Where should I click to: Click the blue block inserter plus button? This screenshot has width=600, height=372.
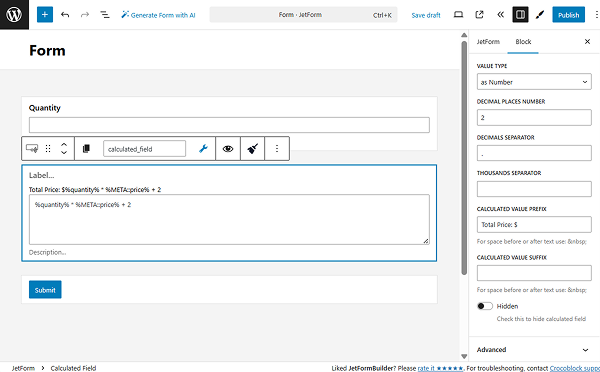coord(45,15)
